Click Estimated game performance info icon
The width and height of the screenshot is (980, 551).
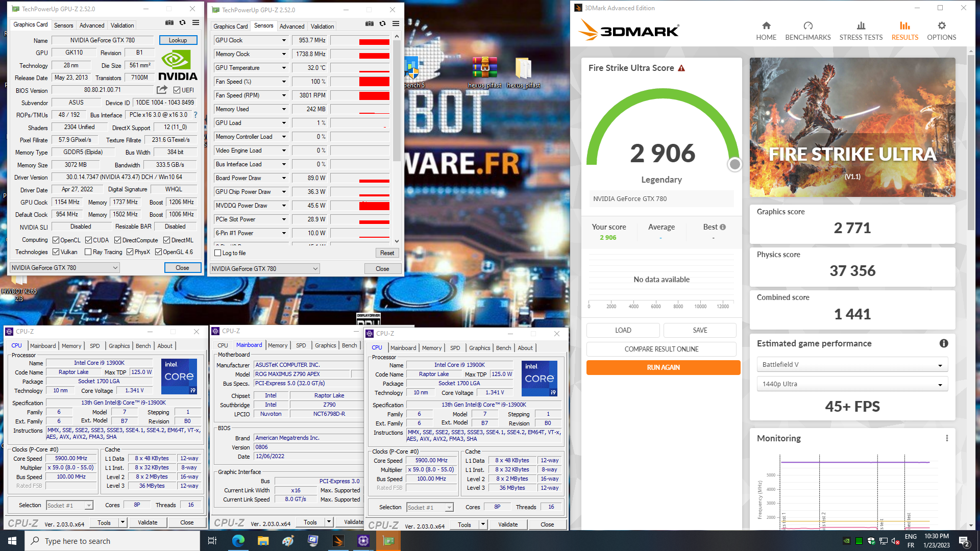click(944, 343)
